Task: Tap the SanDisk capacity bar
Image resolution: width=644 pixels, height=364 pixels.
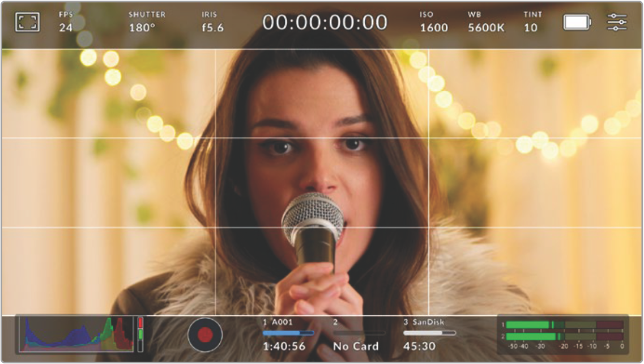Action: point(429,333)
